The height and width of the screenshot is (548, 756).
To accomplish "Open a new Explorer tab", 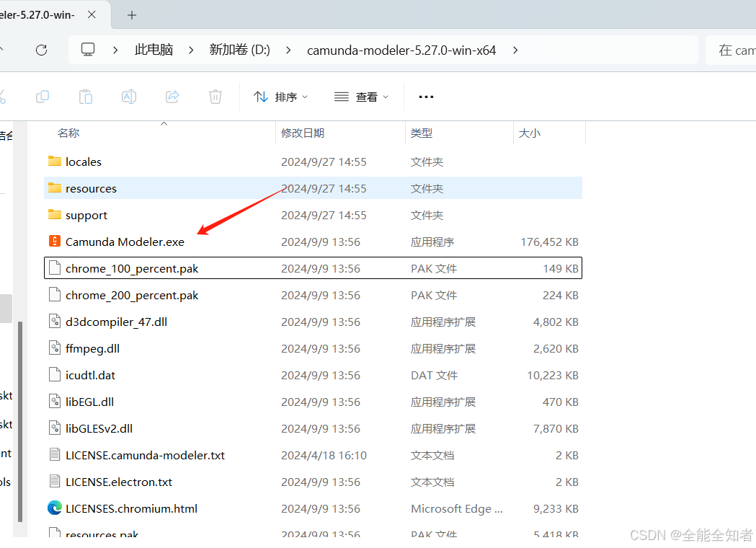I will [x=132, y=15].
